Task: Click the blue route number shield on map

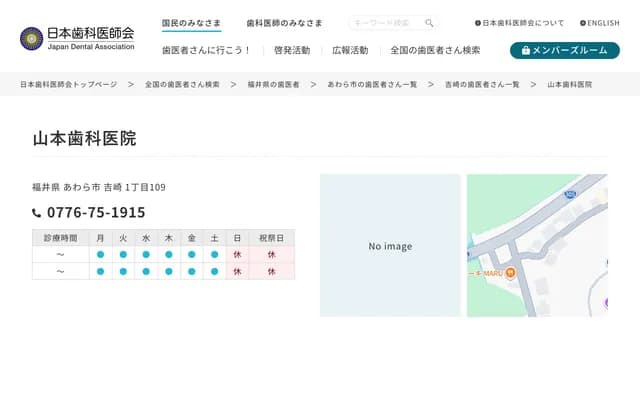Action: click(569, 196)
